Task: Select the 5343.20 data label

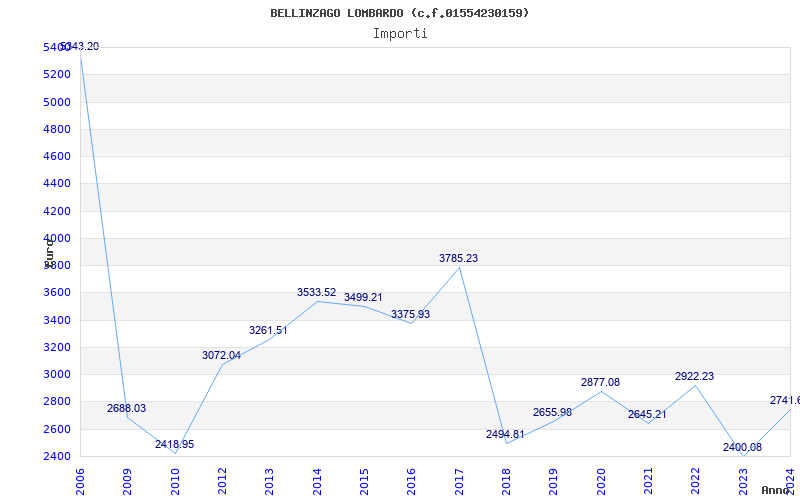Action: pos(80,46)
